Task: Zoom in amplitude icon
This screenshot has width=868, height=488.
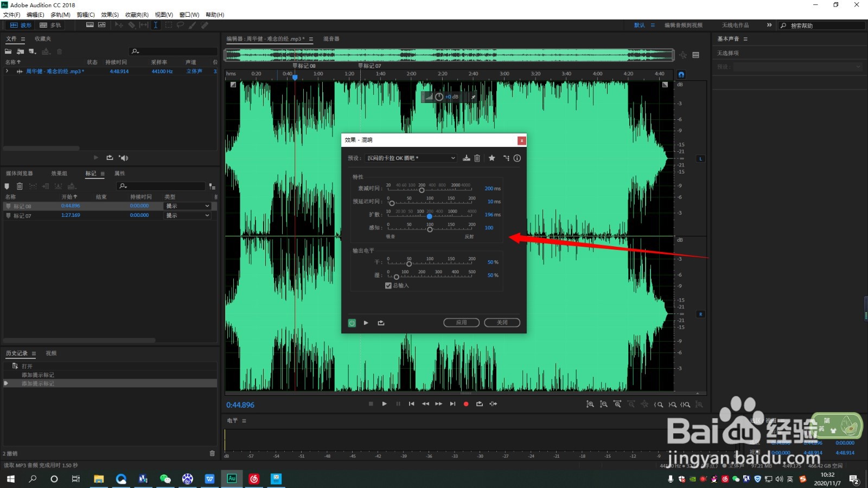Action: point(590,404)
